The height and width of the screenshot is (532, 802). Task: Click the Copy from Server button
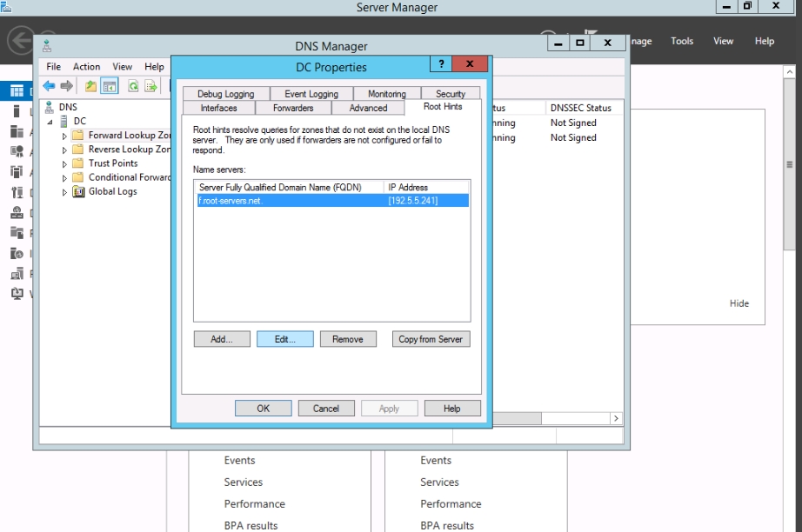[x=430, y=339]
